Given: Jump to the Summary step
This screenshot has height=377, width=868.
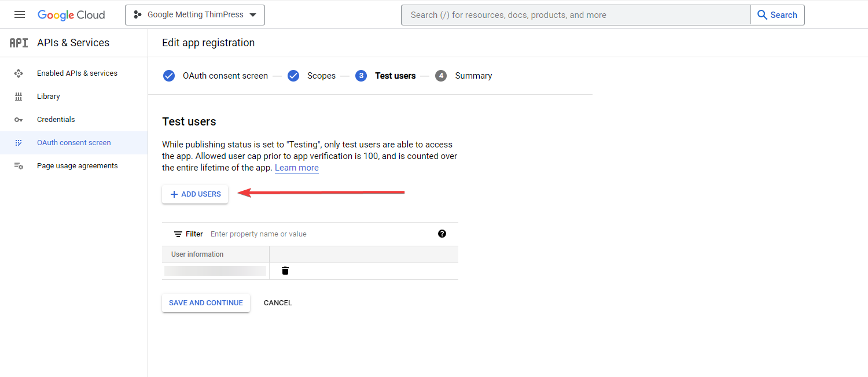Looking at the screenshot, I should pos(473,76).
